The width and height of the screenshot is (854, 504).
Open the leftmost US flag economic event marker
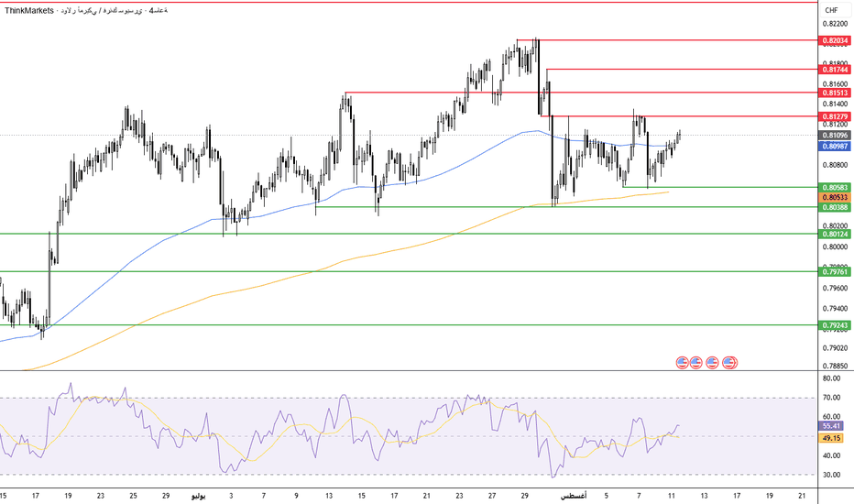pos(682,362)
